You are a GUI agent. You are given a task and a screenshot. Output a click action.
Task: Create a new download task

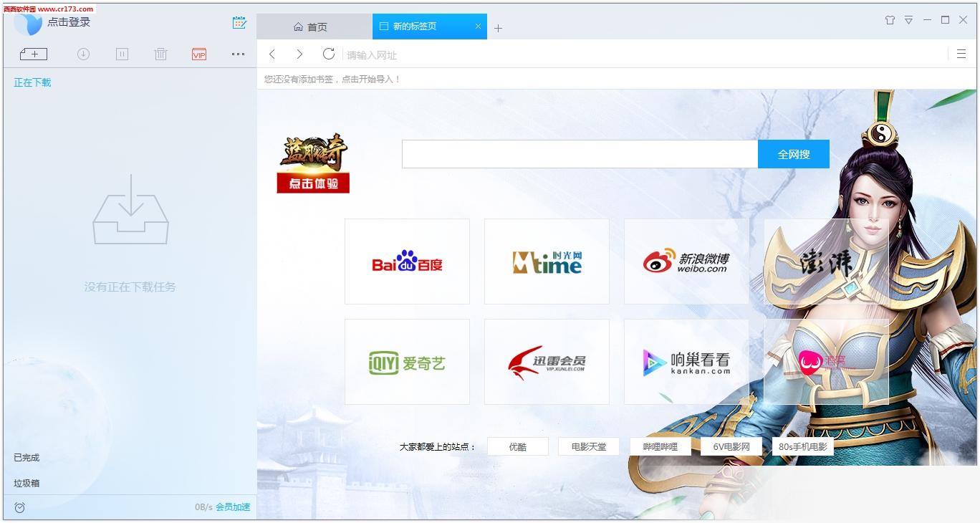(33, 54)
